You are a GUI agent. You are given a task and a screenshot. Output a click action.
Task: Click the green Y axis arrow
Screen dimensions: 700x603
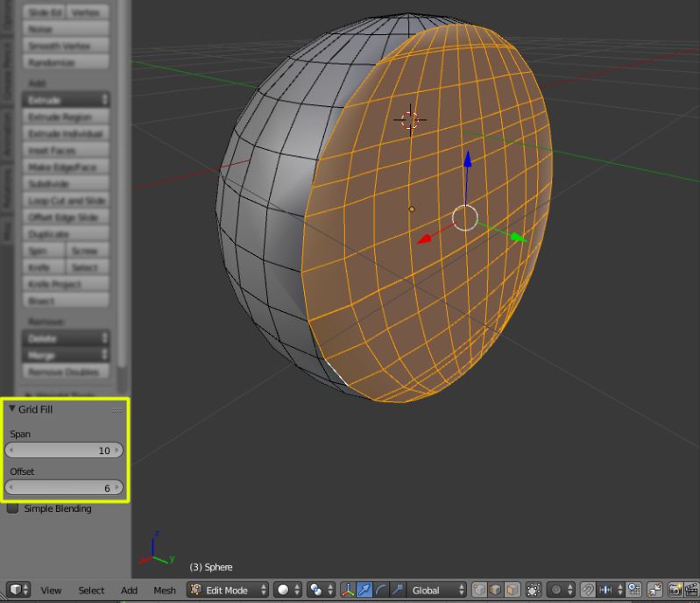518,238
